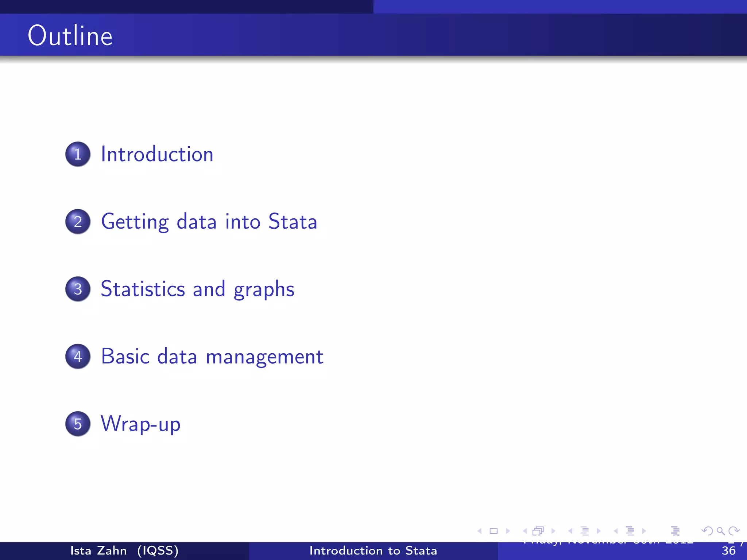747x560 pixels.
Task: Click the go-back curved arrow icon
Action: point(707,531)
